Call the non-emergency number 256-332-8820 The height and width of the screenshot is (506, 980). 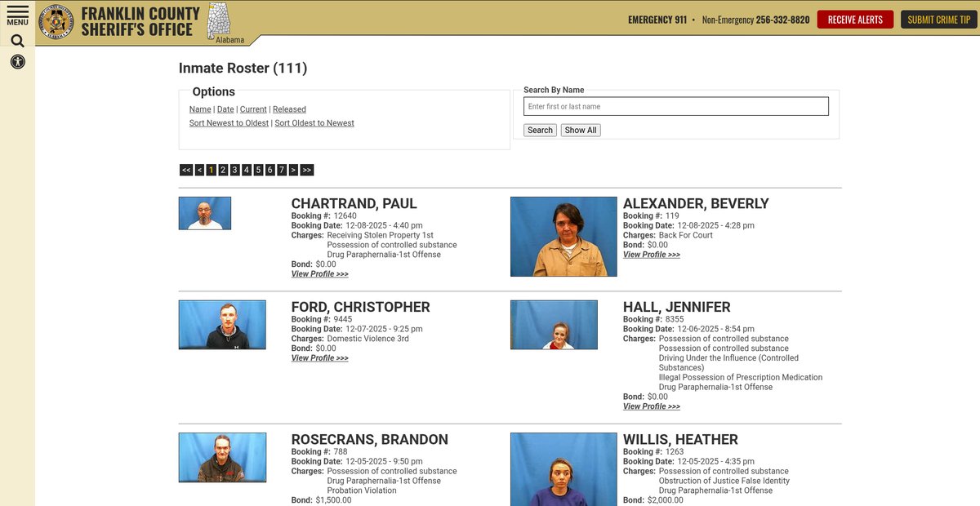coord(782,20)
